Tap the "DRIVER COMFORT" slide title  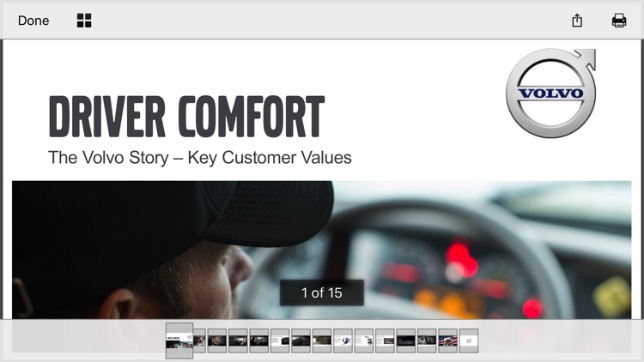pyautogui.click(x=187, y=117)
